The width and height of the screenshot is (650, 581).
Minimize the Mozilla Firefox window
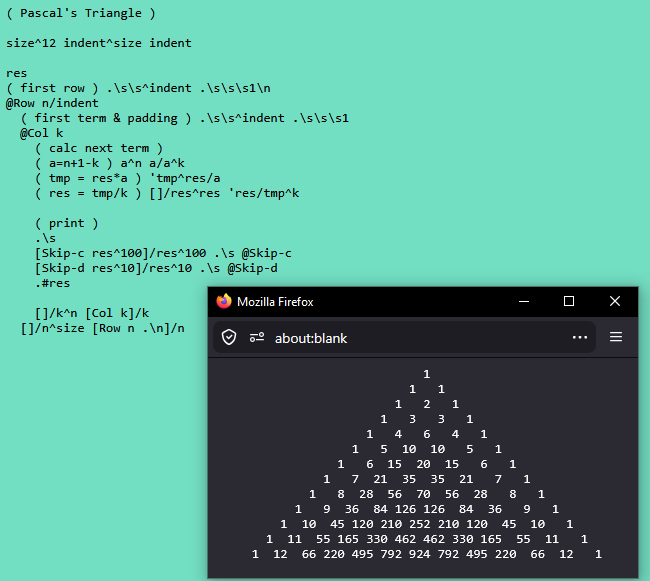(x=523, y=301)
